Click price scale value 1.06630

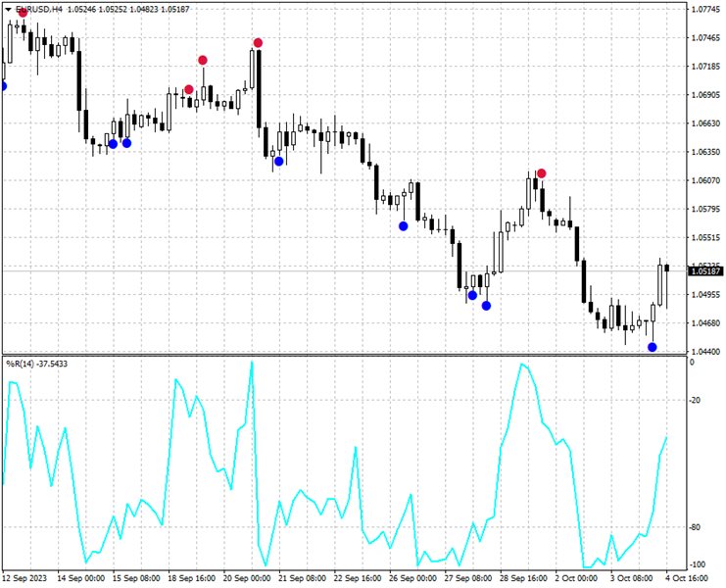(705, 123)
